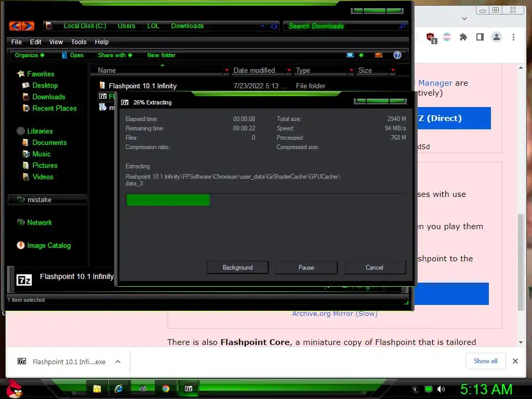Click the 7z icon in extracting dialog title
532x399 pixels.
(x=125, y=102)
